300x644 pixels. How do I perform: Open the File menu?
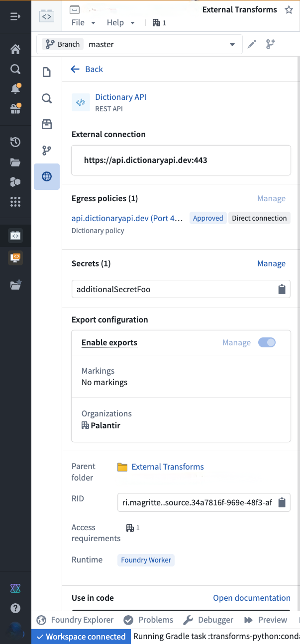click(x=84, y=23)
